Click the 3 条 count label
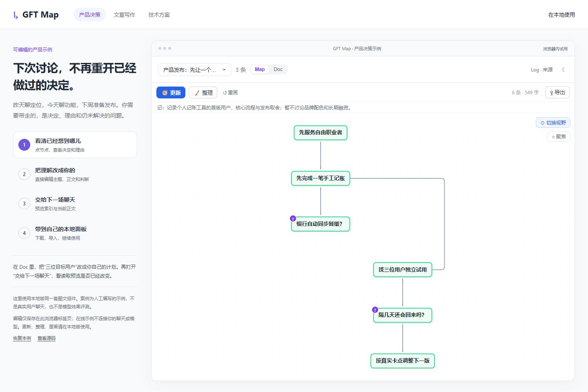Viewport: 588px width, 392px height. coord(241,70)
